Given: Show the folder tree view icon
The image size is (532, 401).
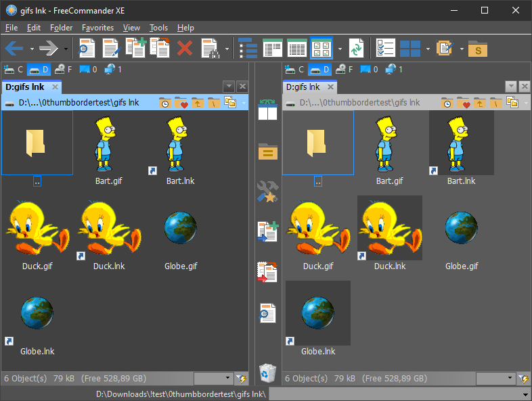Looking at the screenshot, I should click(x=248, y=48).
